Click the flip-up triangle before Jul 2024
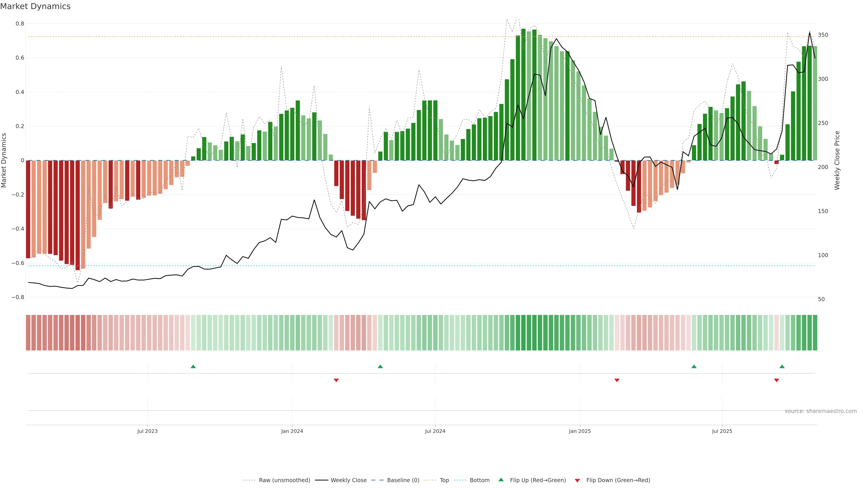The height and width of the screenshot is (488, 868). pos(380,366)
